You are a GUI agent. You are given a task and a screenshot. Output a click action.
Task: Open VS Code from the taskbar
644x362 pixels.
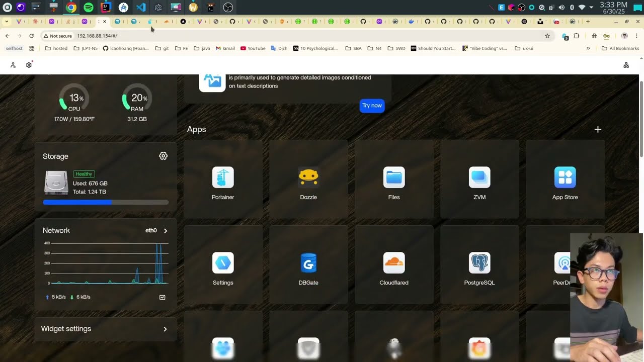pos(141,7)
